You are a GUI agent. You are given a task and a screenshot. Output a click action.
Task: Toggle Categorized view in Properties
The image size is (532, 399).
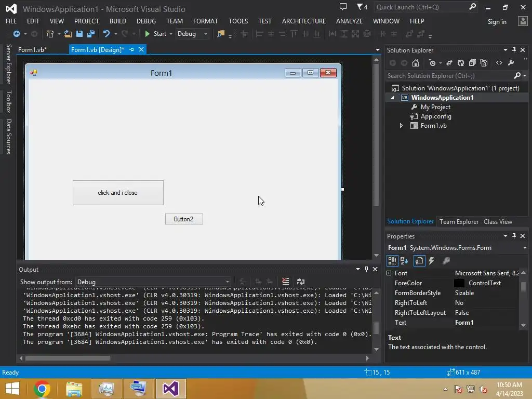tap(392, 261)
